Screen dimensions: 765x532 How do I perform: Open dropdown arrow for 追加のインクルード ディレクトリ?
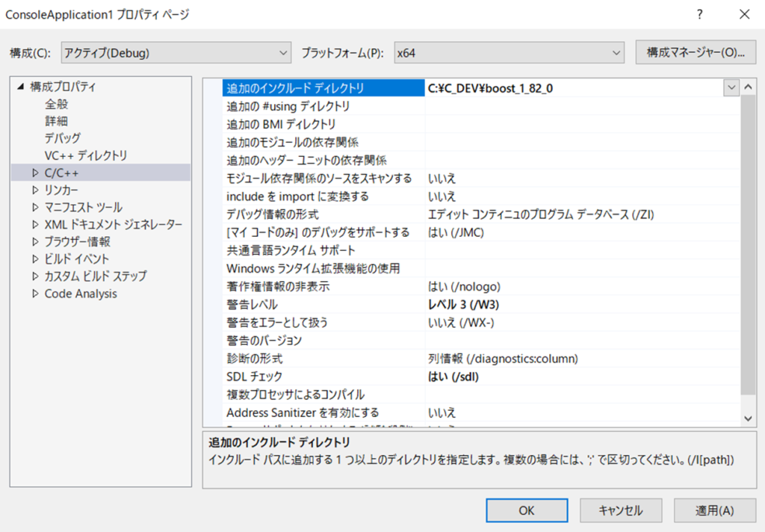click(731, 88)
